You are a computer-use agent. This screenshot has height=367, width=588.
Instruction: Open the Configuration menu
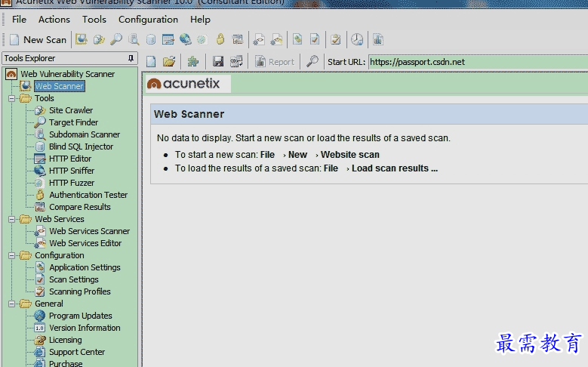(148, 20)
